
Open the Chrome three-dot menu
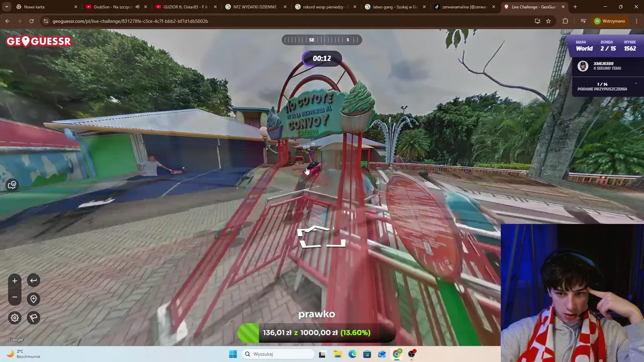point(635,21)
